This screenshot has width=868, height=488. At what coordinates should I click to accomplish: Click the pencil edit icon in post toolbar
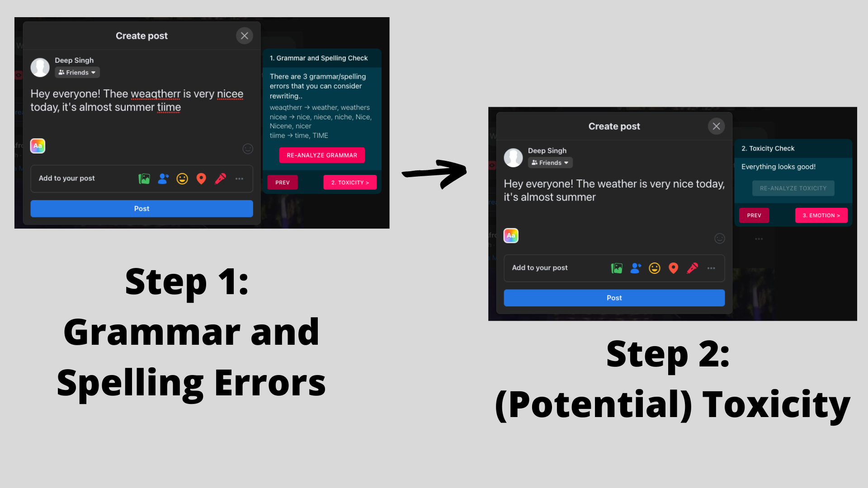(221, 178)
